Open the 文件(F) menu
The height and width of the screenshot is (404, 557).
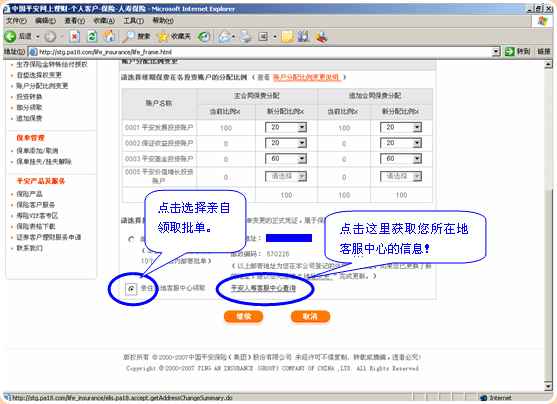(x=16, y=21)
